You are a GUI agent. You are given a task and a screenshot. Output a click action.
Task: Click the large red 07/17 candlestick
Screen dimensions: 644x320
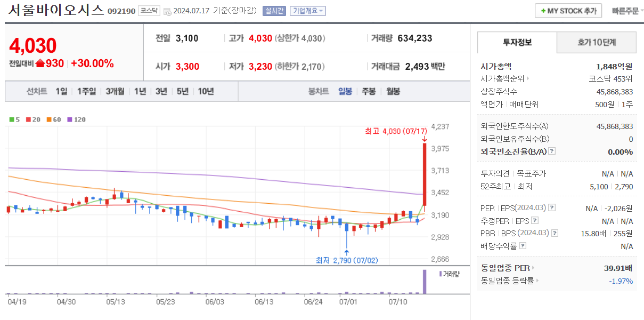point(425,174)
